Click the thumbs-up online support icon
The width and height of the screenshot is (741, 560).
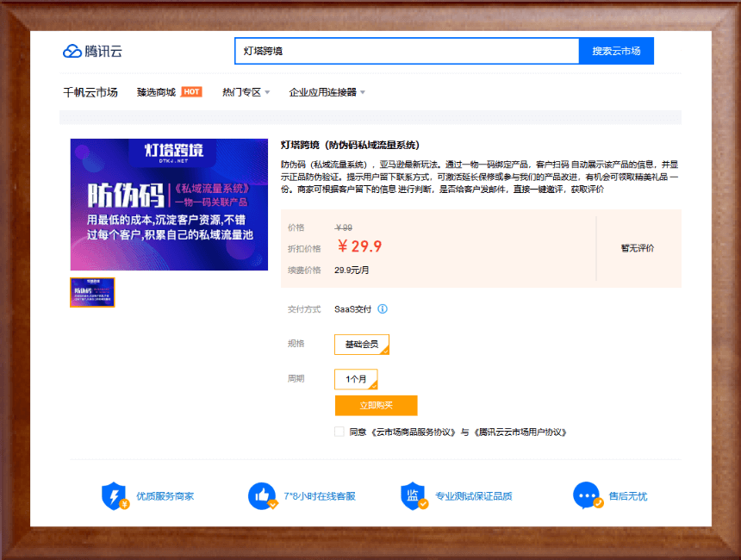(x=262, y=496)
